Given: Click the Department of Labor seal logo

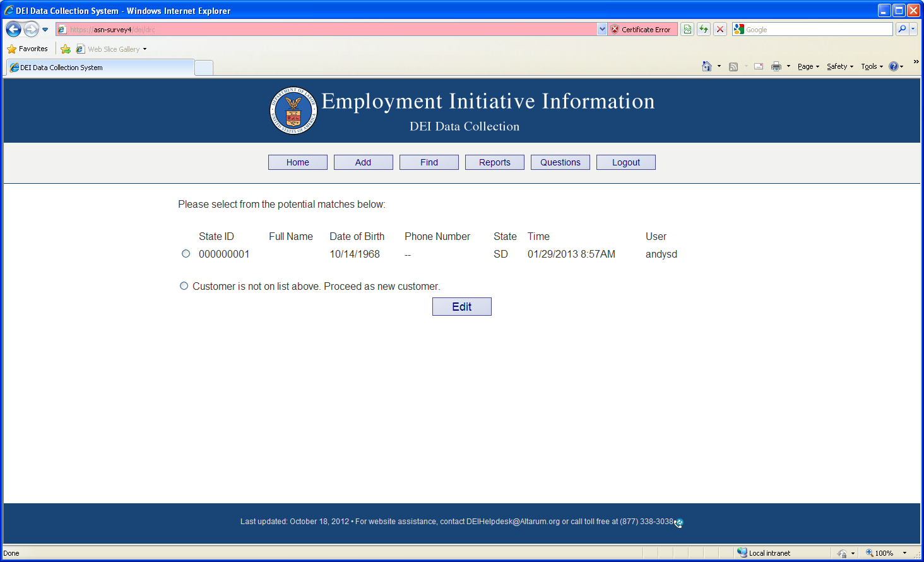Looking at the screenshot, I should click(x=293, y=111).
